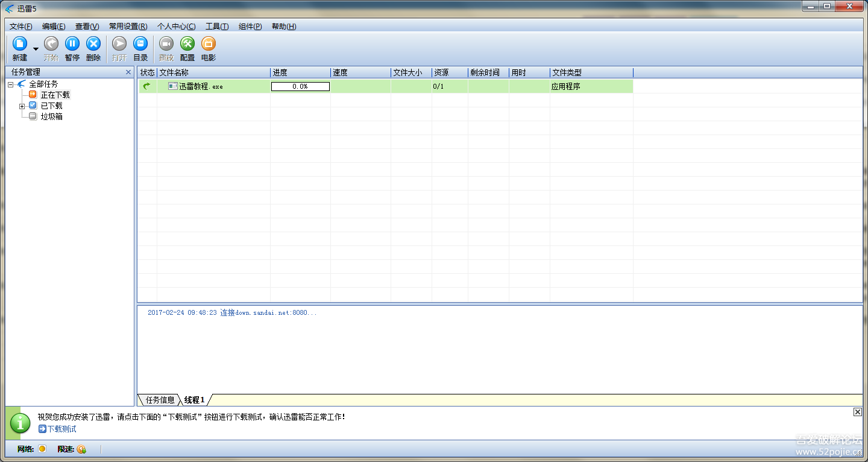The width and height of the screenshot is (868, 462).
Task: Open the 组件(P) menu
Action: point(250,27)
